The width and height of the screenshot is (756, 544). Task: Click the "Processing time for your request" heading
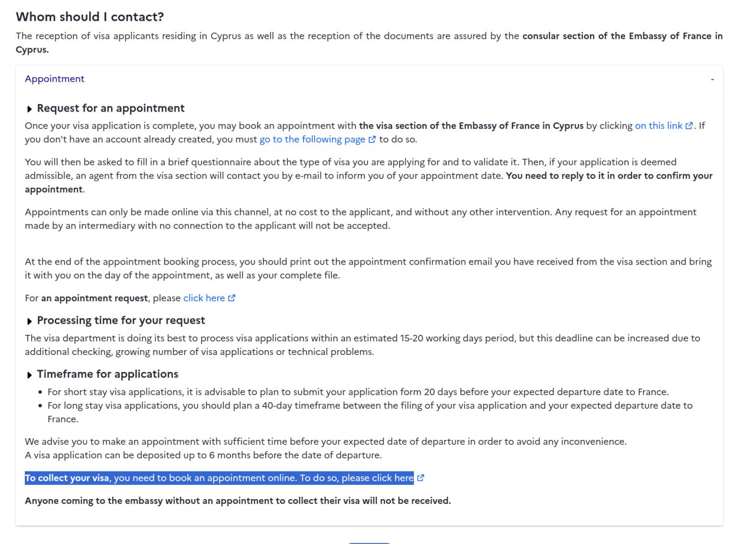click(x=120, y=321)
